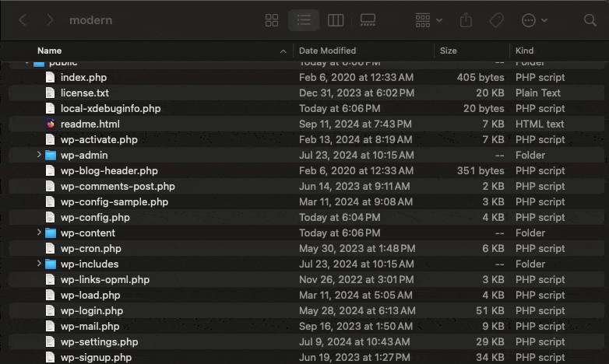Go forward with the right chevron
The height and width of the screenshot is (364, 609).
tap(50, 19)
